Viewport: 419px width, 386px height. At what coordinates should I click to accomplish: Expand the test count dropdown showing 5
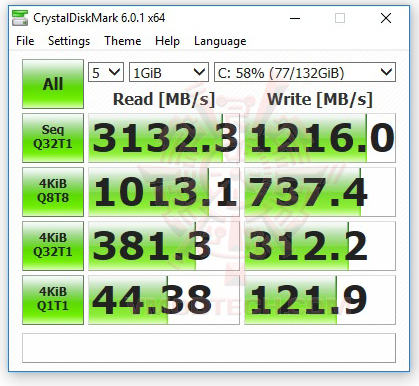tap(106, 72)
